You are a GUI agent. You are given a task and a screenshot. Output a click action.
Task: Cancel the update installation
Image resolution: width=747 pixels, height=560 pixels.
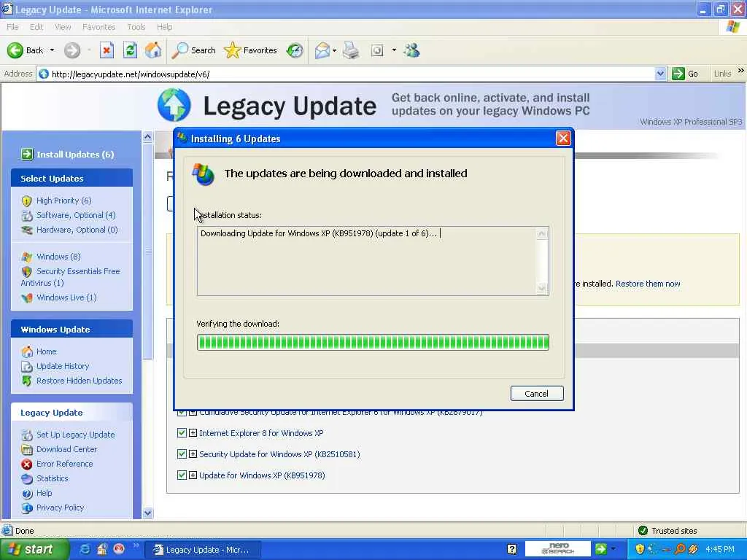click(537, 393)
